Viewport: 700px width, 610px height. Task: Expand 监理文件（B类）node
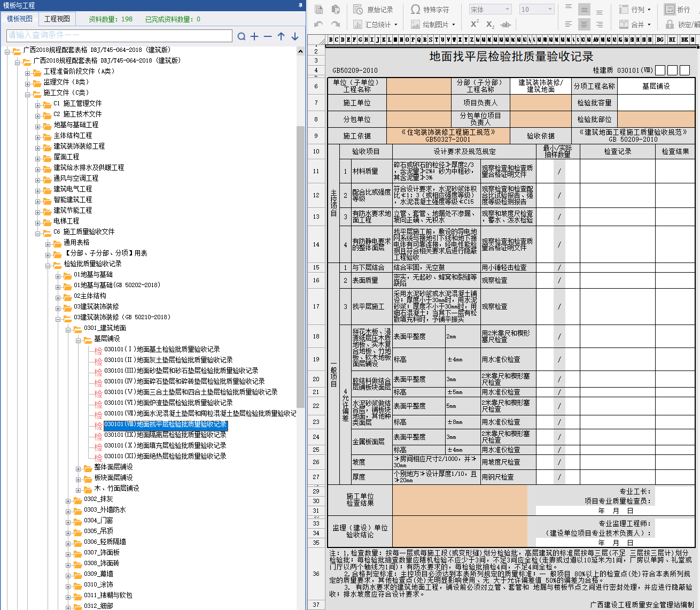28,83
